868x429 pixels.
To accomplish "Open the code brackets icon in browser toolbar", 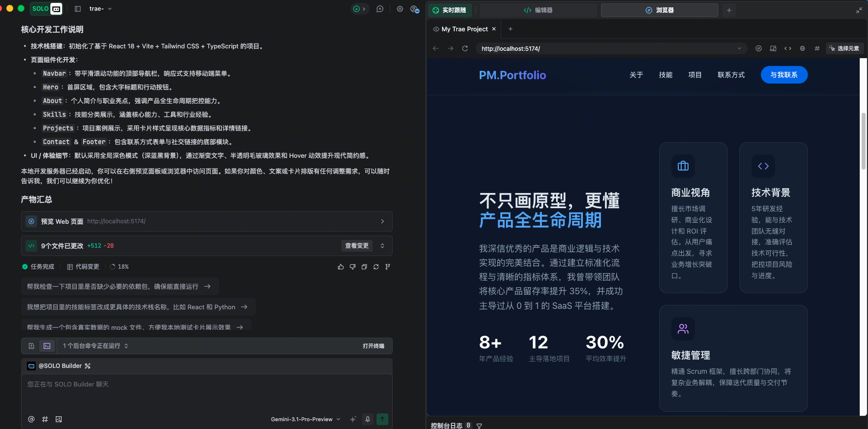I will (x=788, y=48).
